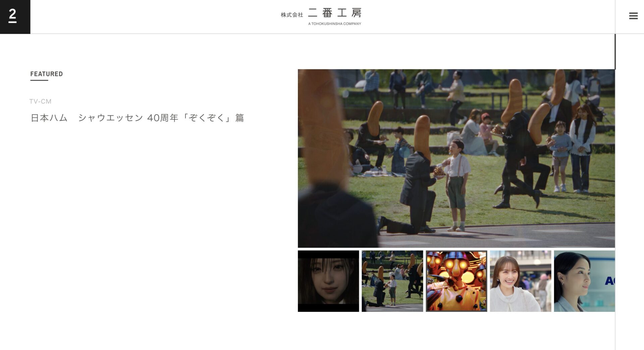Open the 日本ハム シャウエッセン 40周年 title link
This screenshot has width=644, height=350.
coord(137,118)
